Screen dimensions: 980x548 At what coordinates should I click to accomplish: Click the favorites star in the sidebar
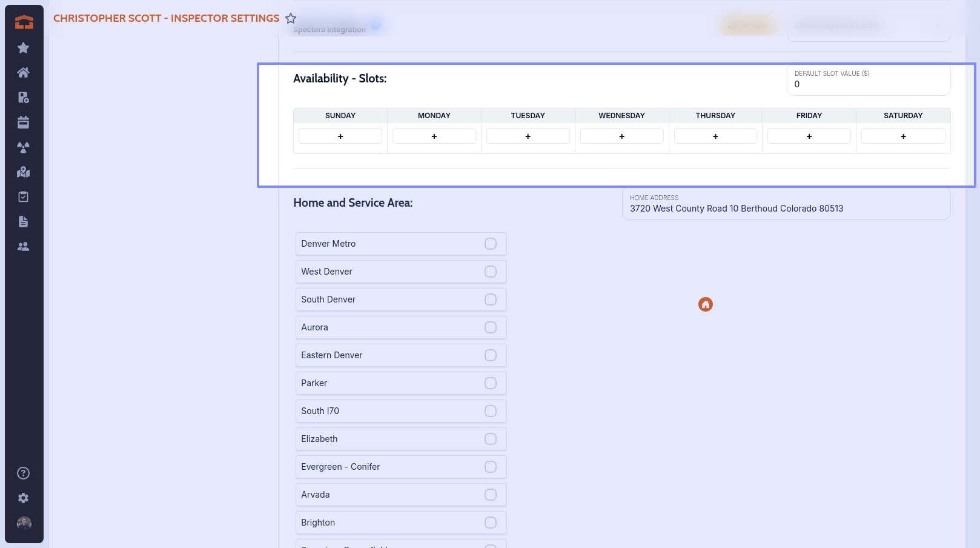coord(24,48)
